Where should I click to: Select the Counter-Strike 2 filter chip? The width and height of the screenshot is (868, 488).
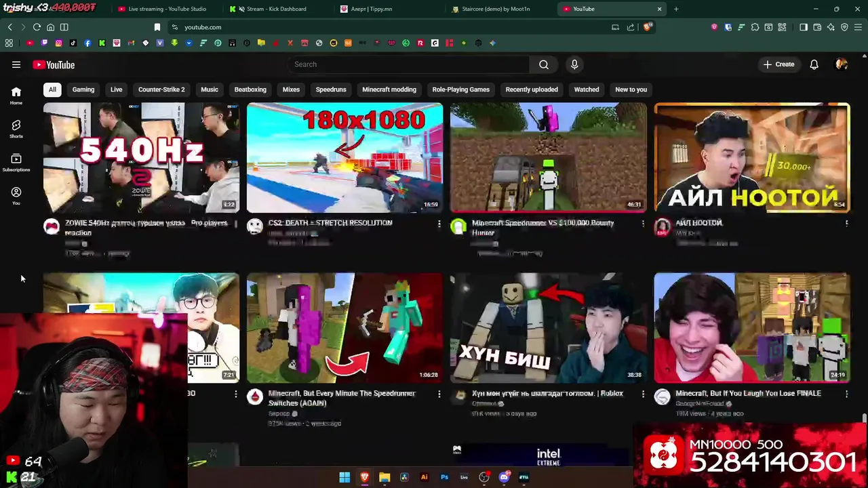tap(161, 89)
